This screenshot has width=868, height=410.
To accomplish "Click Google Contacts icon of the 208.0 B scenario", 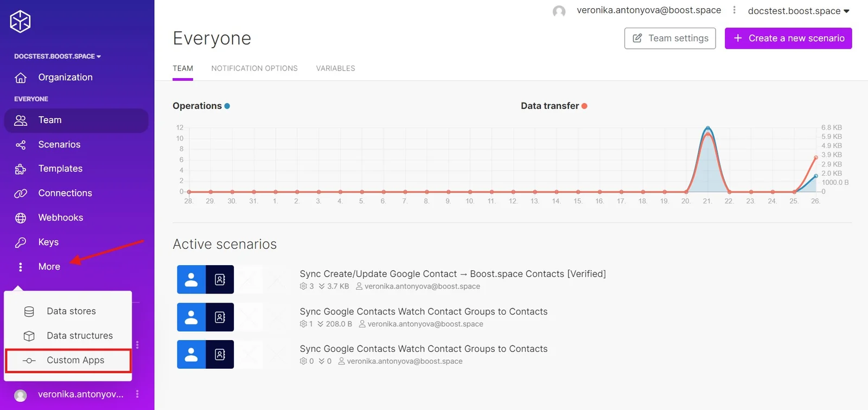I will click(192, 317).
